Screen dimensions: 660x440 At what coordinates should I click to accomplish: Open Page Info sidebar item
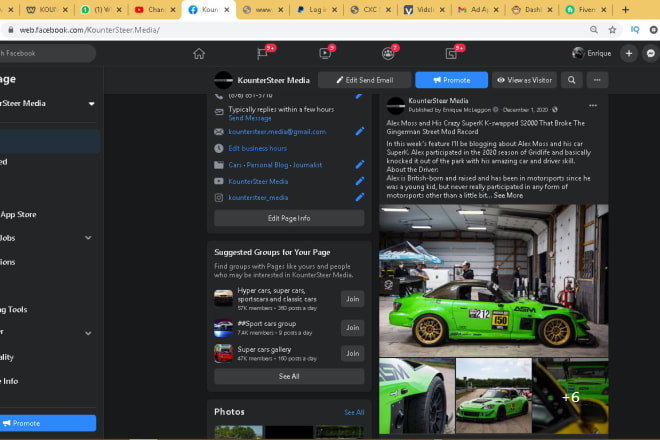[10, 381]
